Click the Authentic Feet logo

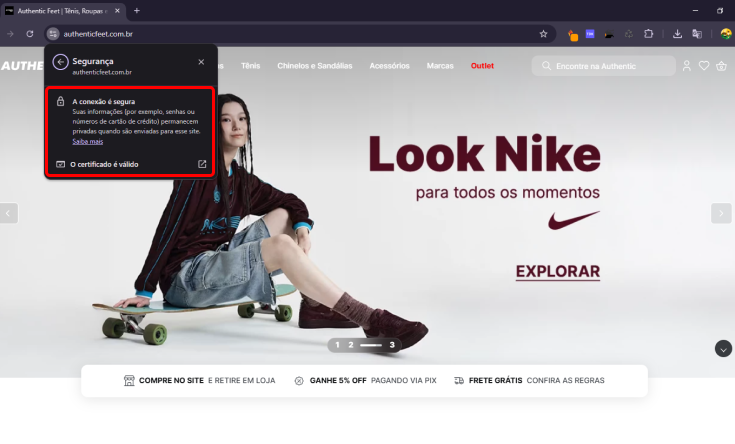pyautogui.click(x=22, y=66)
